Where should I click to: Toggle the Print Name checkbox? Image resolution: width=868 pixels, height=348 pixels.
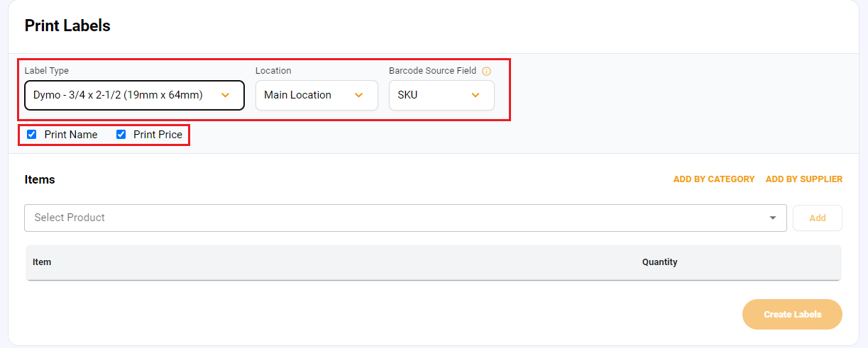click(32, 135)
